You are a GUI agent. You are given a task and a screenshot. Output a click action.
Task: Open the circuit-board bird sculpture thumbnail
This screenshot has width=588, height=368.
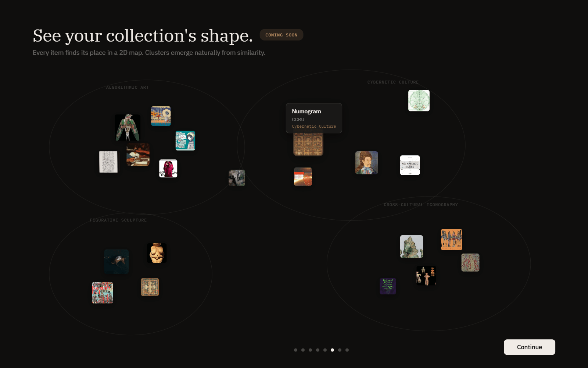tap(128, 128)
